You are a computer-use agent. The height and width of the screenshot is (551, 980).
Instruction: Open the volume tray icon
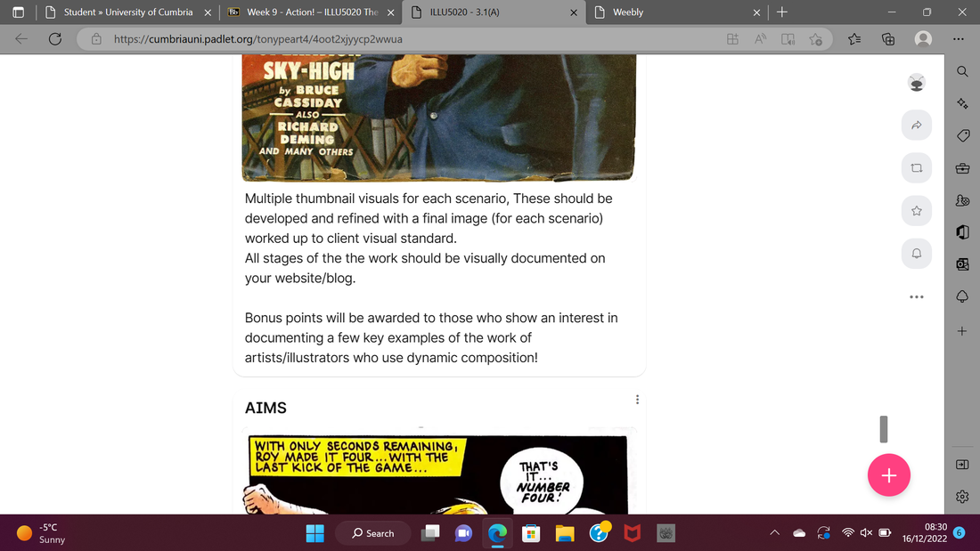(x=866, y=533)
